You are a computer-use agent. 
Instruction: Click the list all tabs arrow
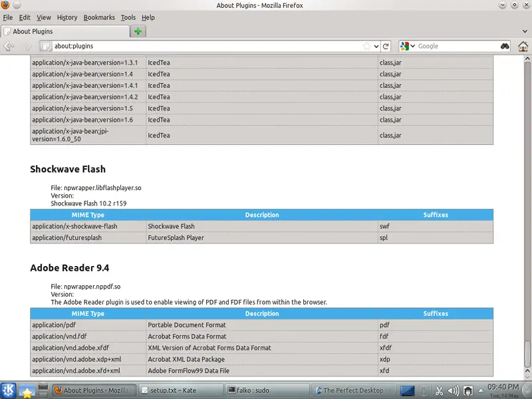coord(525,31)
